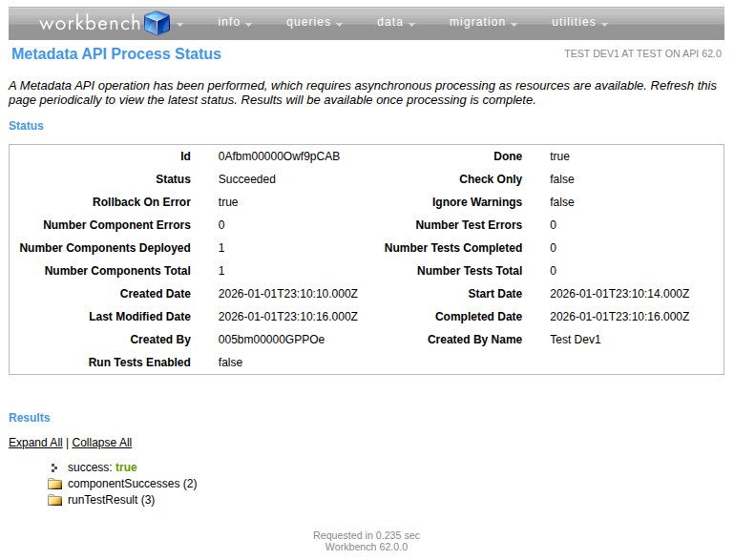Click the bullet icon next to success

click(x=54, y=467)
